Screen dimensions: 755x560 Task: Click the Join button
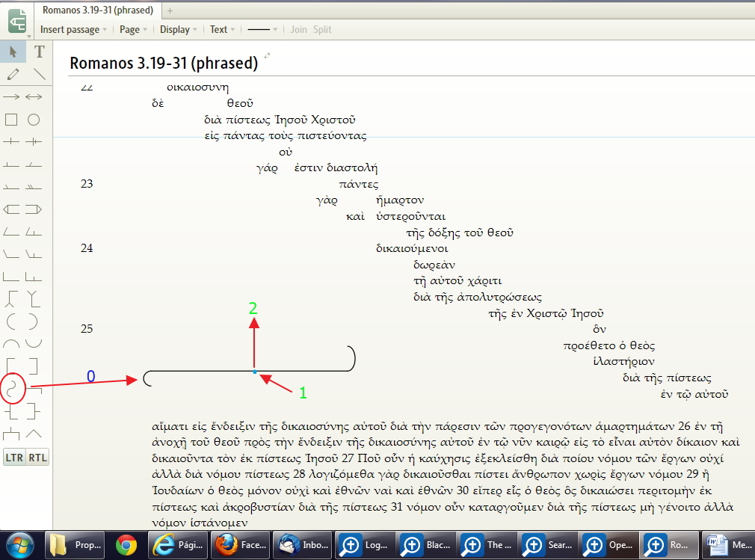[x=298, y=29]
